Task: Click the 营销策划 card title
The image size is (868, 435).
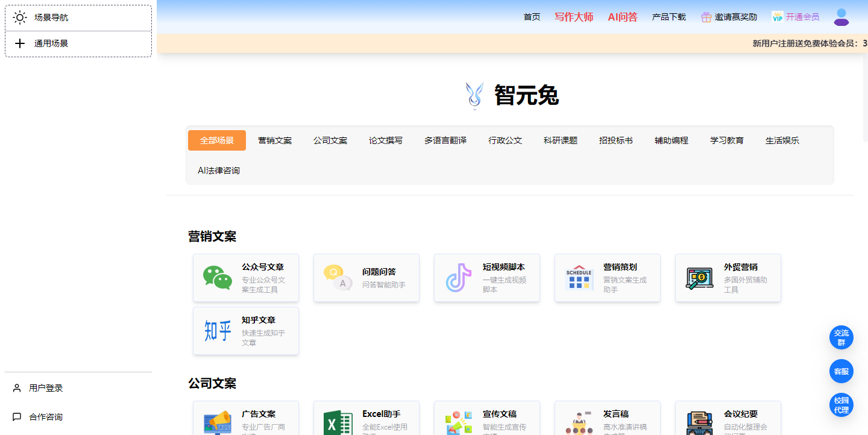Action: click(620, 267)
